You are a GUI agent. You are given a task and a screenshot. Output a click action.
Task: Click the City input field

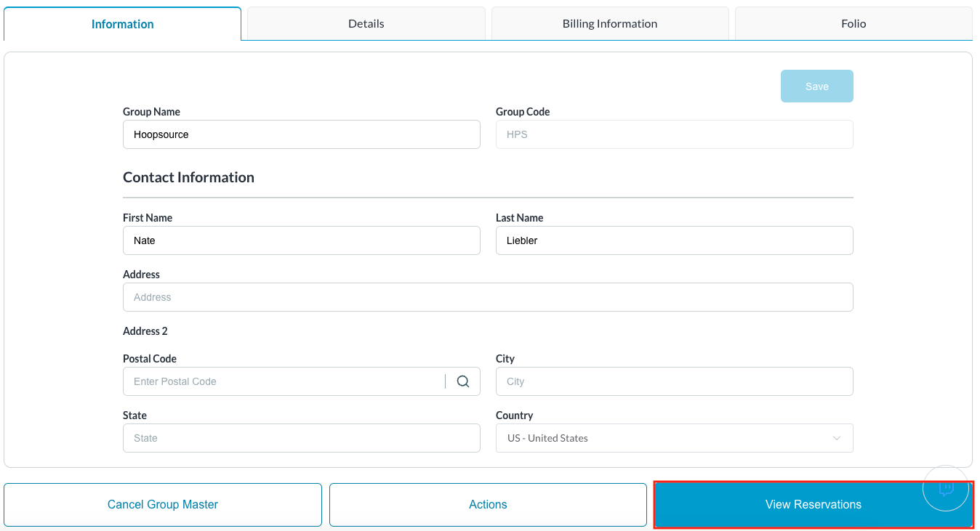coord(674,381)
